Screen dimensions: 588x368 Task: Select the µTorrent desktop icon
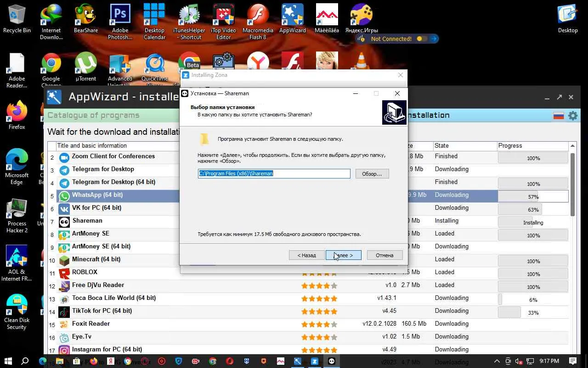point(86,67)
